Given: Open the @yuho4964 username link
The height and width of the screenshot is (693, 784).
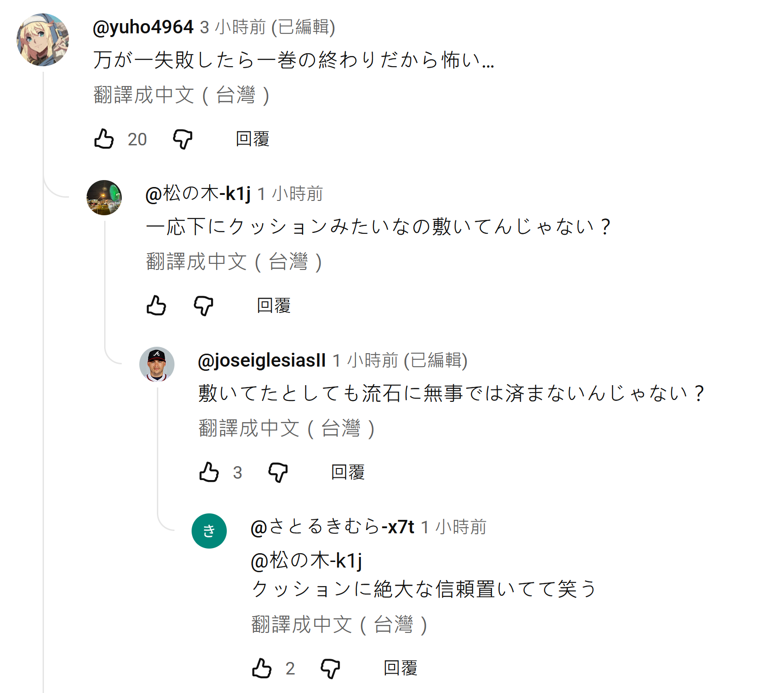Looking at the screenshot, I should tap(143, 27).
